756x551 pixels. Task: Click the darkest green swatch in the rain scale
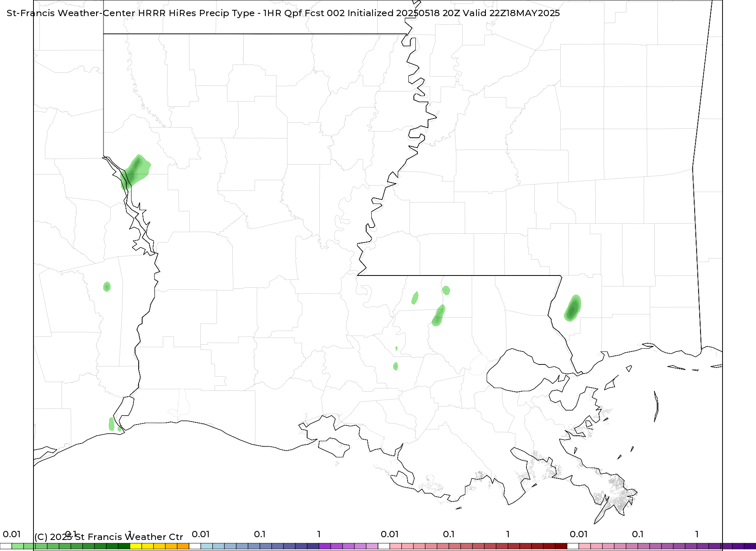pos(124,546)
